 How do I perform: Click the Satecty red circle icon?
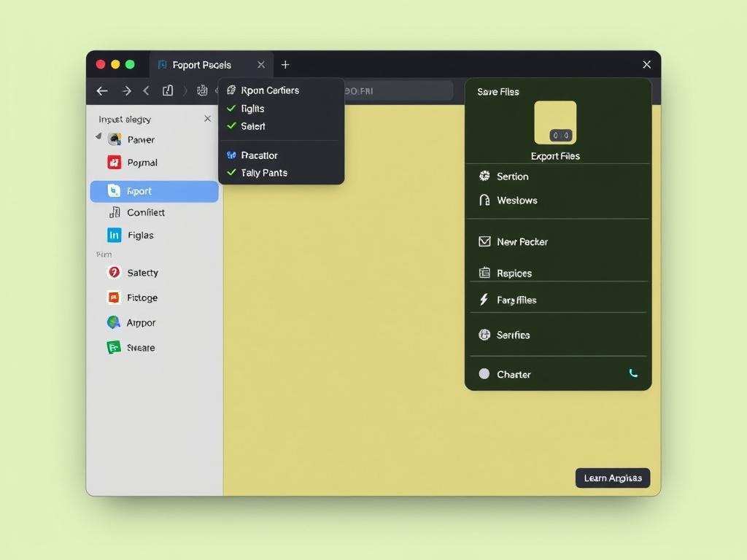114,273
